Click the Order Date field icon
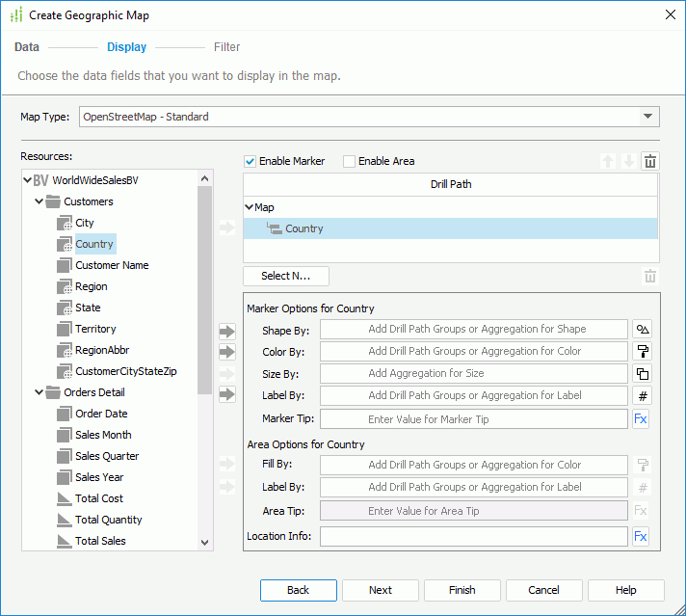The image size is (686, 616). tap(64, 414)
